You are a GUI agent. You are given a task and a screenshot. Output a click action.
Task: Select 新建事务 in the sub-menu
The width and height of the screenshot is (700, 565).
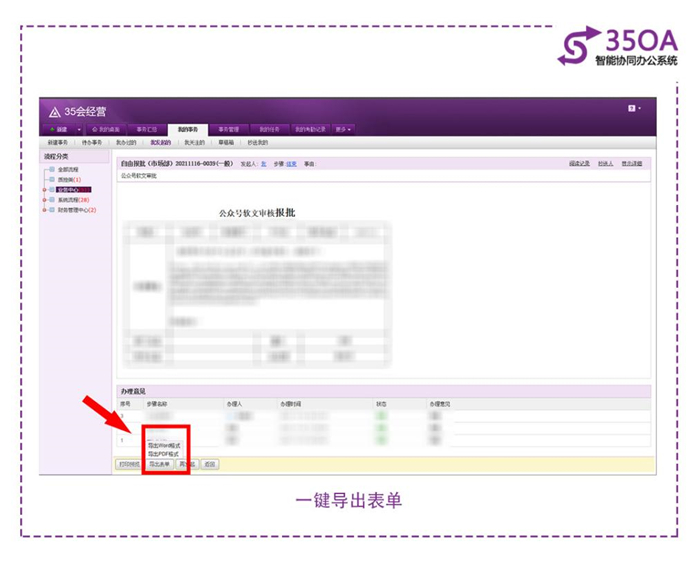click(59, 143)
